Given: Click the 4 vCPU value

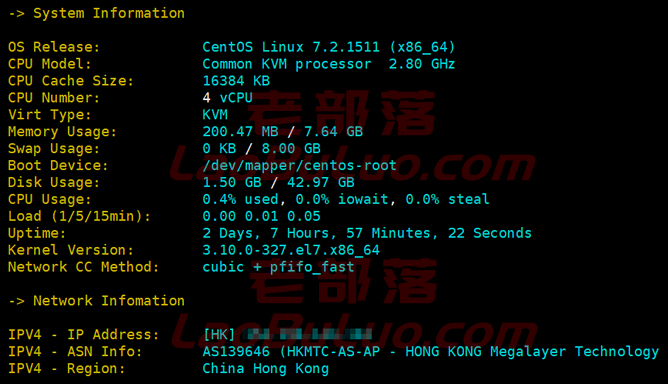Looking at the screenshot, I should pos(227,98).
